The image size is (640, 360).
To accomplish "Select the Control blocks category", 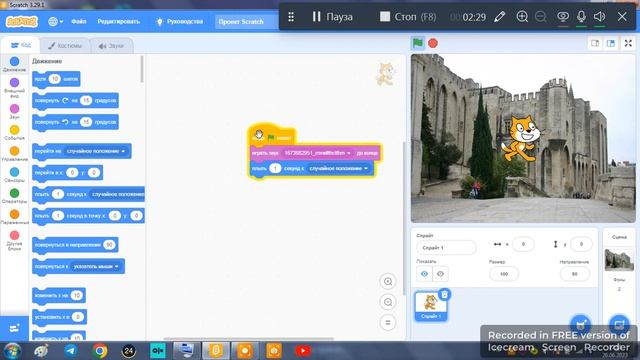I will pyautogui.click(x=14, y=153).
